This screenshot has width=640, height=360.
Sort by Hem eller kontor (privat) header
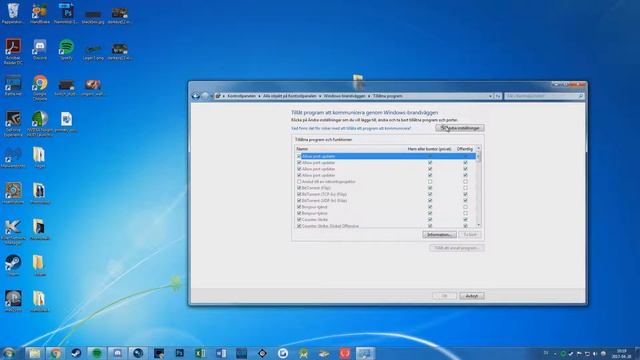click(x=429, y=149)
